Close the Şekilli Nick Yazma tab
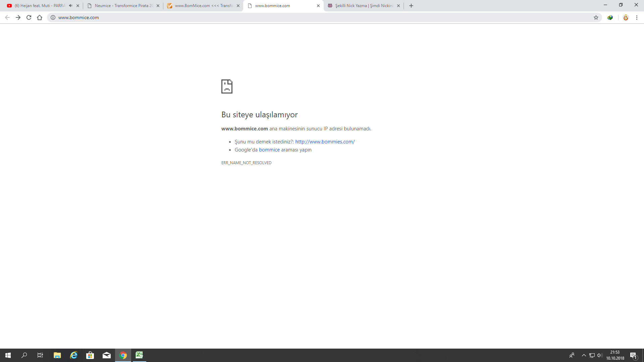Viewport: 644px width, 362px height. point(398,6)
